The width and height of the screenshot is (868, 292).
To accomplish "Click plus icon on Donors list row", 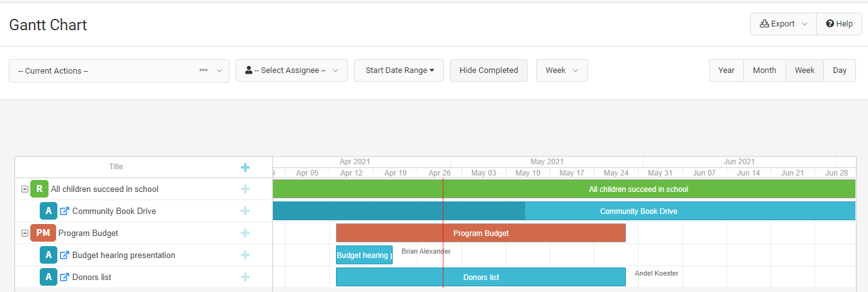I will click(245, 277).
